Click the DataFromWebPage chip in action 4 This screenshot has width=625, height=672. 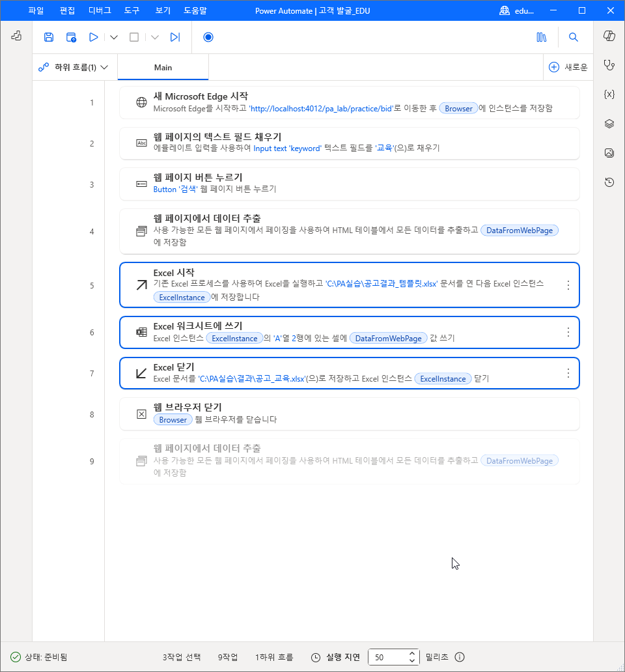519,230
